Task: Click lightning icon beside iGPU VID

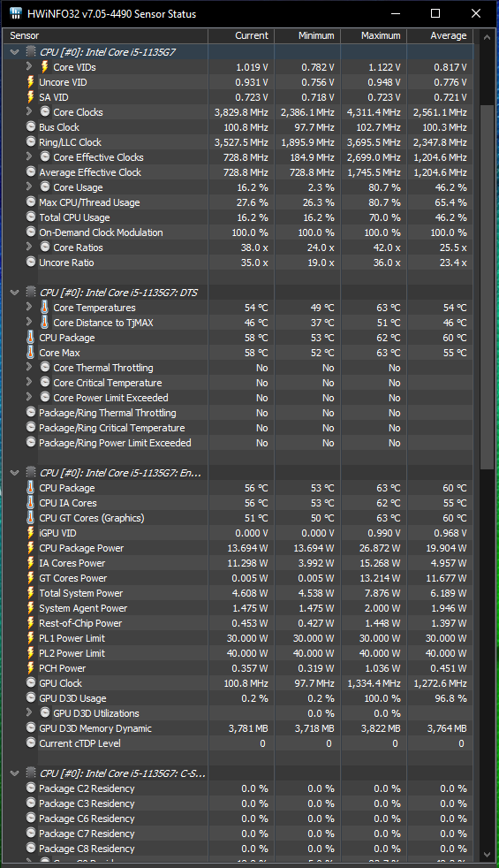Action: click(31, 532)
